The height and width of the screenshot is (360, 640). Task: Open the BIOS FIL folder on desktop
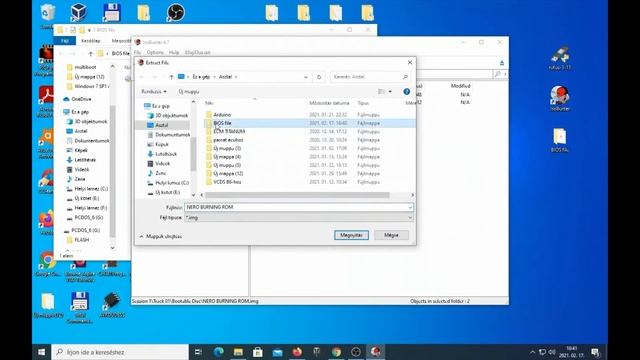coord(560,140)
